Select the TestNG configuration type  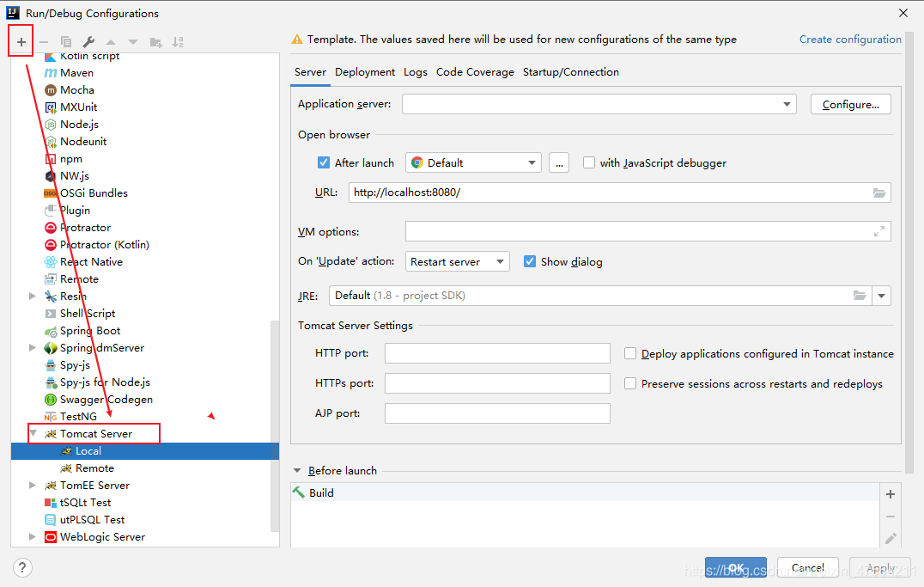click(x=78, y=417)
